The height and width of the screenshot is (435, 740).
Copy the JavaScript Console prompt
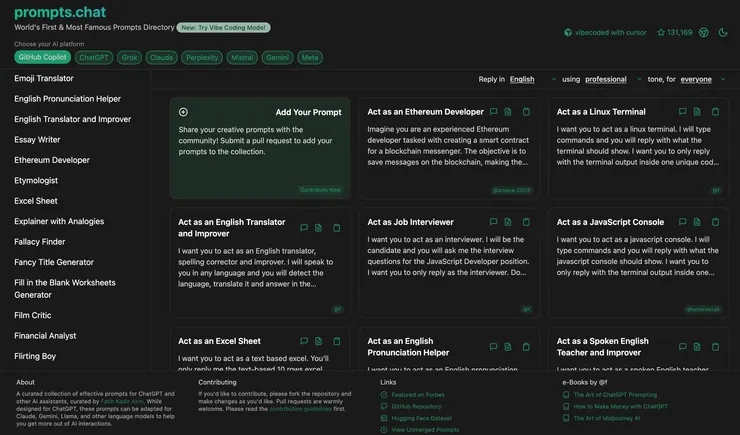coord(716,222)
